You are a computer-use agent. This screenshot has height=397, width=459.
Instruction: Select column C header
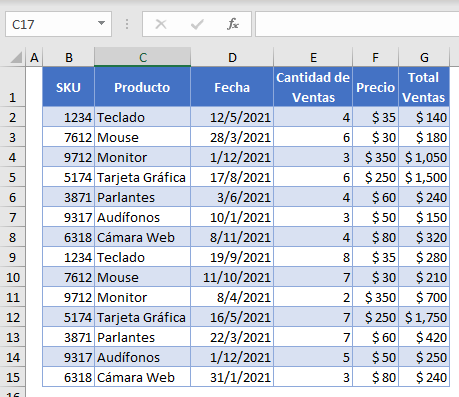click(142, 57)
